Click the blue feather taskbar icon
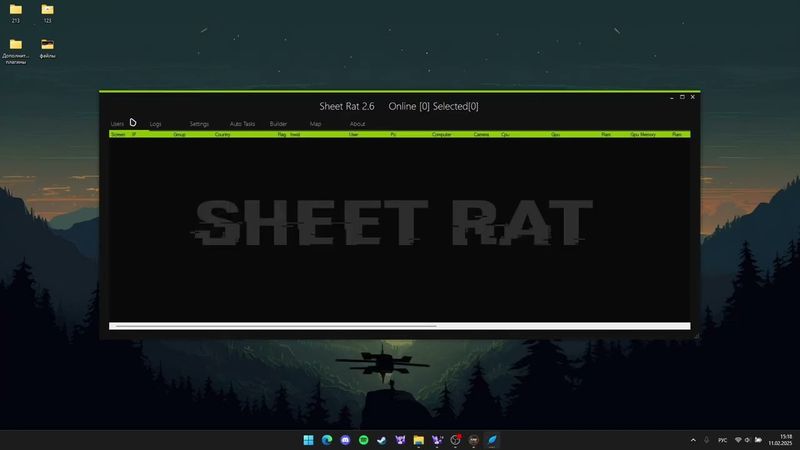 pos(492,440)
